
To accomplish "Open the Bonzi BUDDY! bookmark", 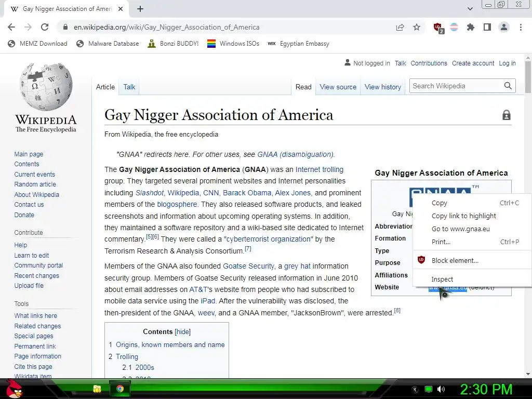I will [x=174, y=44].
